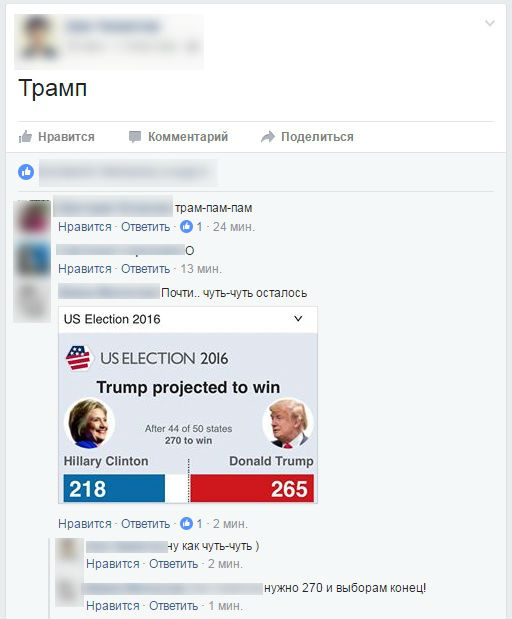Click the Hillary Clinton portrait thumbnail
The image size is (512, 619).
(89, 424)
